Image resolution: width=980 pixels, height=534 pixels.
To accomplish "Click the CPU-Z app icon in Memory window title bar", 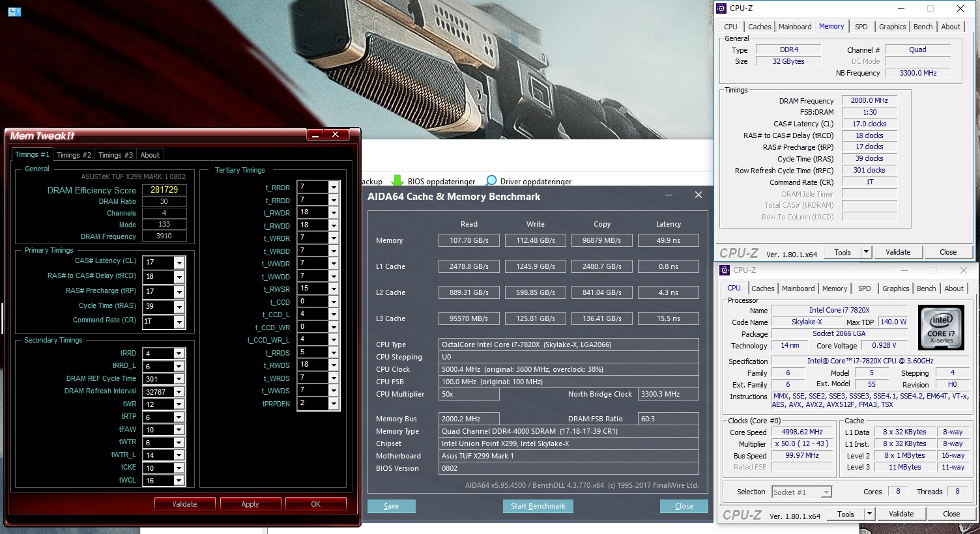I will coord(721,8).
